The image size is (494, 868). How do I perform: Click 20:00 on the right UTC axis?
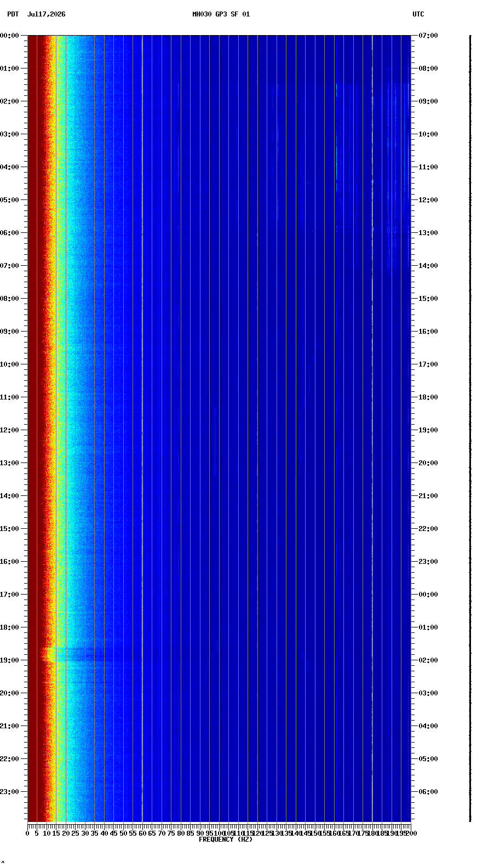[x=428, y=463]
